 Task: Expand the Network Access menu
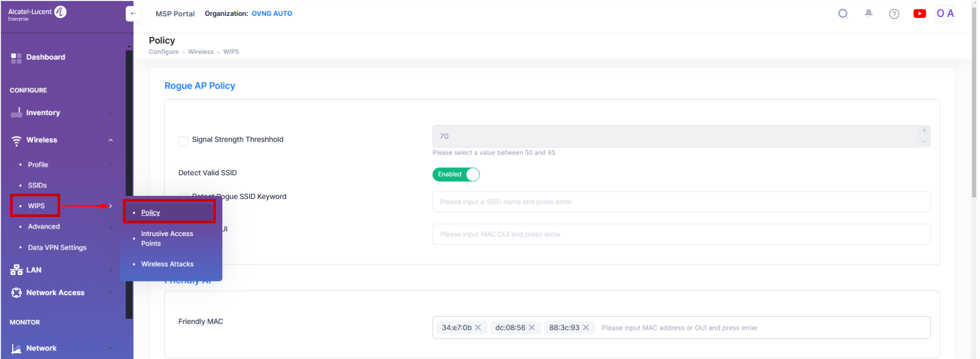(110, 292)
